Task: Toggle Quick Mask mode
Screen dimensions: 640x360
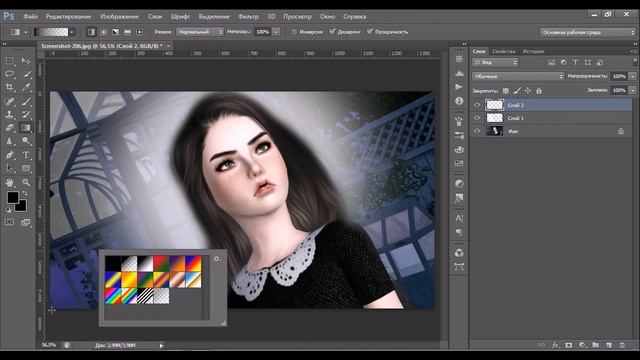Action: [x=9, y=222]
